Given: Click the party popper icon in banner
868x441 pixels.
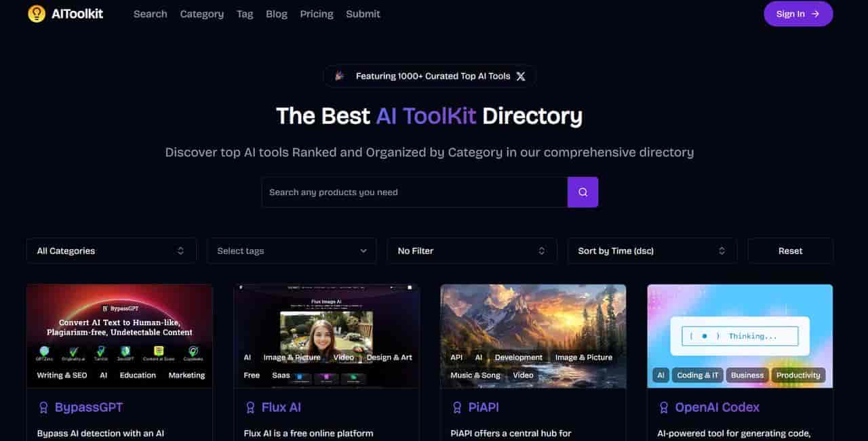Looking at the screenshot, I should pos(340,77).
